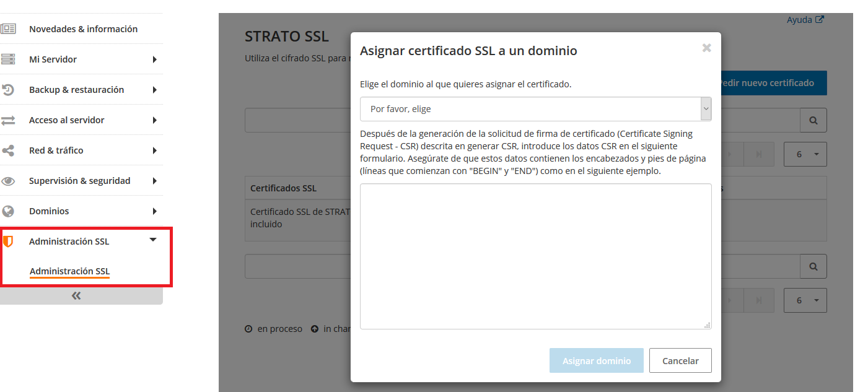Select the Backup & restauración restore icon
This screenshot has width=868, height=392.
[x=9, y=89]
